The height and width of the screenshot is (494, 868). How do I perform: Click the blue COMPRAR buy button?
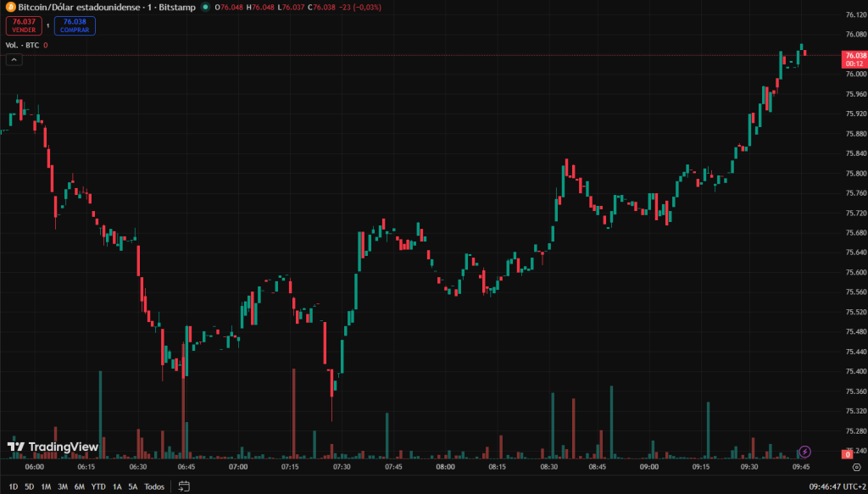(x=75, y=25)
